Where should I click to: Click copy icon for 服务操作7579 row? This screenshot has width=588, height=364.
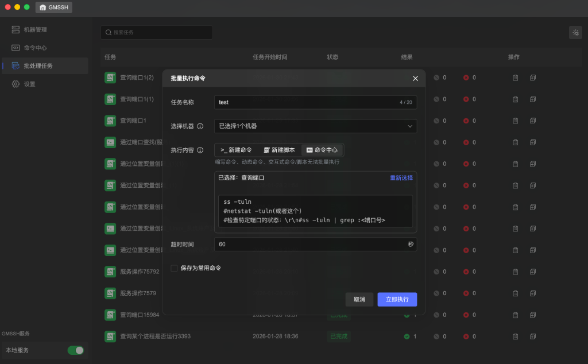pyautogui.click(x=533, y=293)
